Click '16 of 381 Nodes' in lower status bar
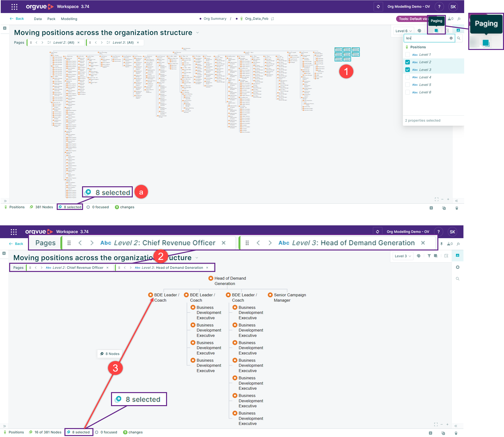Image resolution: width=504 pixels, height=437 pixels. (45, 432)
